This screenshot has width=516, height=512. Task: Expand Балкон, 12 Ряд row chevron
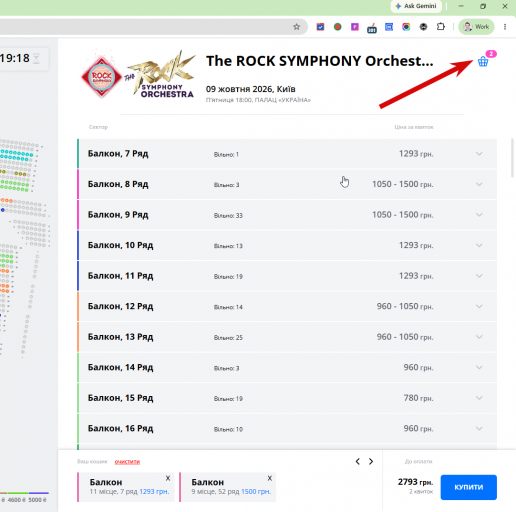[x=479, y=306]
